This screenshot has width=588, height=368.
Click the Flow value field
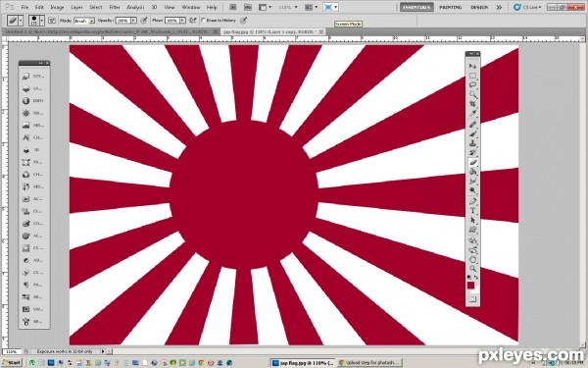point(172,21)
